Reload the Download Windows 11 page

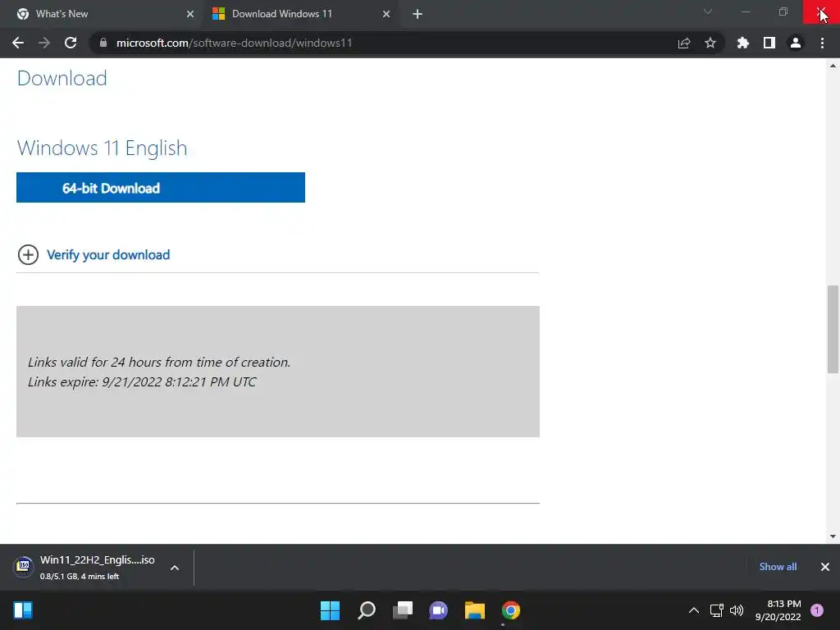click(71, 43)
